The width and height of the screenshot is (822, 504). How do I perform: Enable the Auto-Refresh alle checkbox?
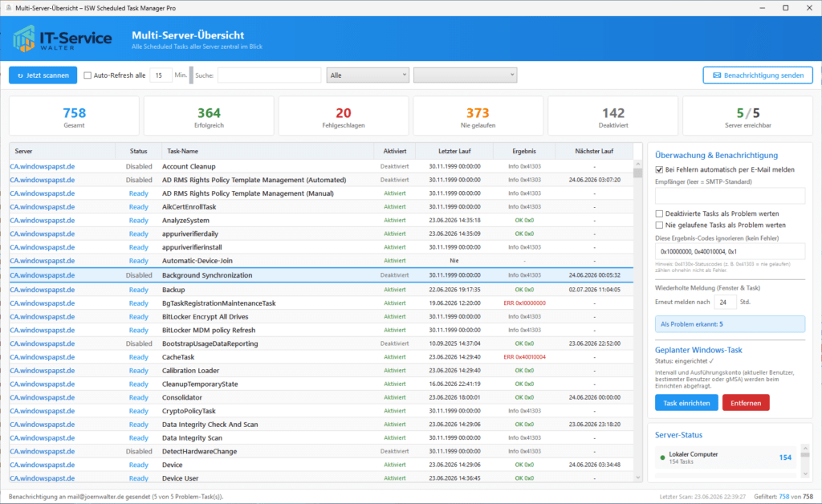pos(87,75)
